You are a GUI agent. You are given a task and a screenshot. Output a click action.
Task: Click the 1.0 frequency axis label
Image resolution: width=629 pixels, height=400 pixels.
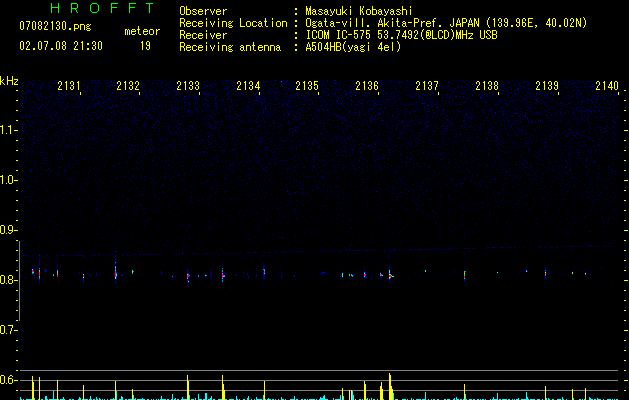coord(9,180)
